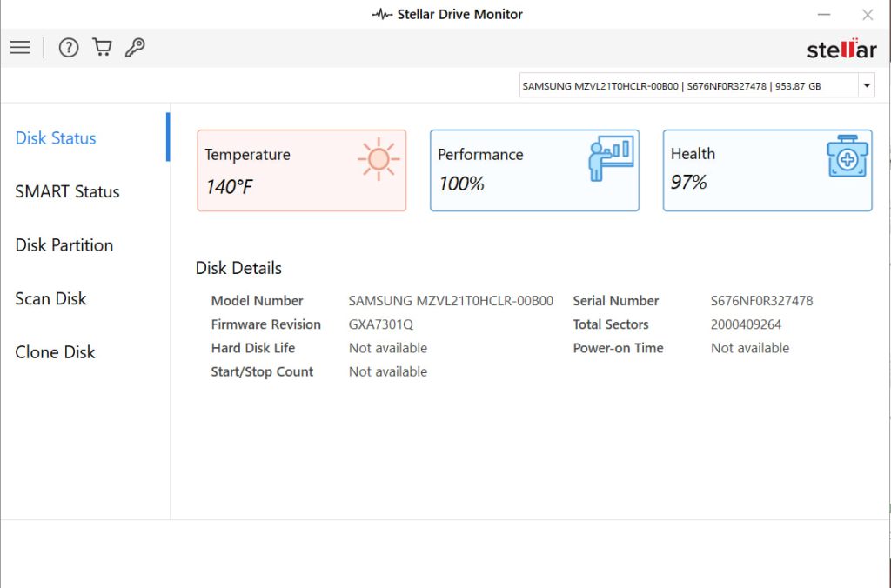891x588 pixels.
Task: Click the key activation icon
Action: coord(135,47)
